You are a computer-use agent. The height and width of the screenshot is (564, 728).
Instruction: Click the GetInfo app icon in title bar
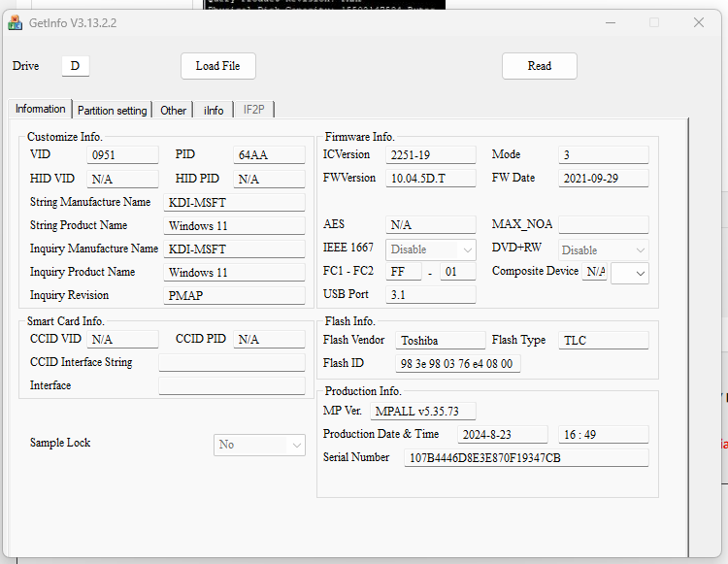coord(15,22)
